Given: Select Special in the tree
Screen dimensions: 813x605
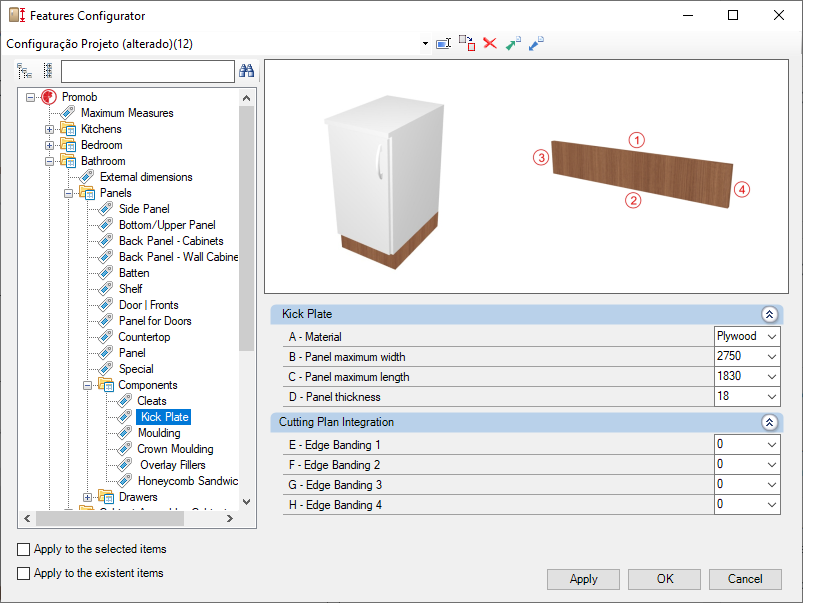Looking at the screenshot, I should tap(136, 369).
